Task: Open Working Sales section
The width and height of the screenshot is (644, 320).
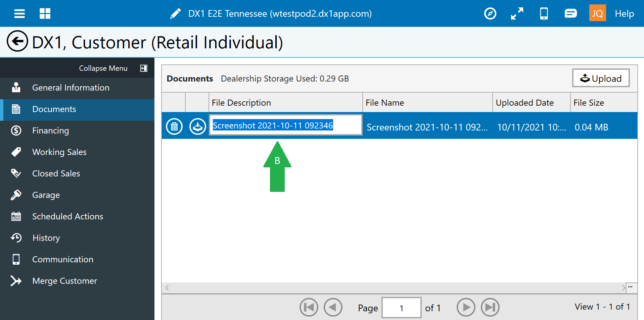Action: tap(77, 152)
